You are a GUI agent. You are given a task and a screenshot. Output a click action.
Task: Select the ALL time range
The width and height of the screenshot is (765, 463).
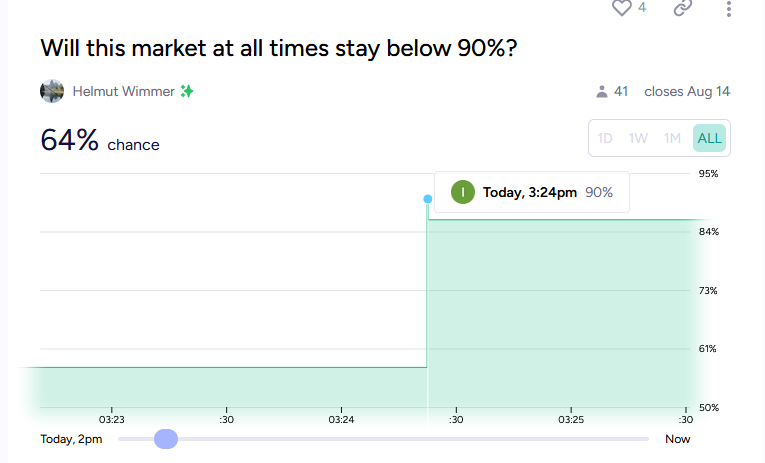(709, 139)
